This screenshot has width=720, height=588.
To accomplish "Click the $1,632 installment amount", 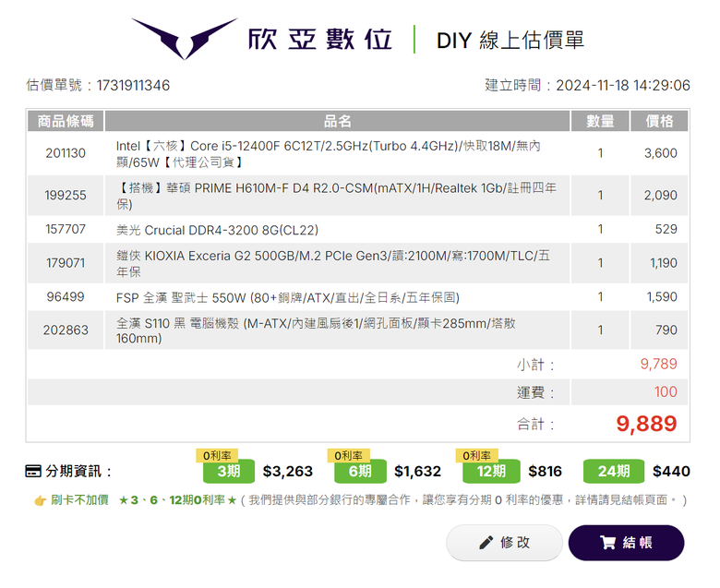I will click(418, 472).
